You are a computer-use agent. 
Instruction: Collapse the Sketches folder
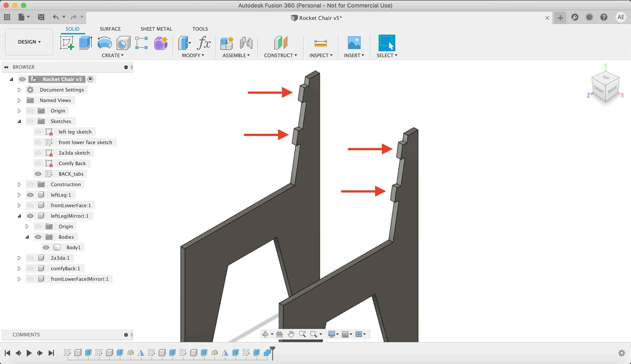[x=19, y=122]
